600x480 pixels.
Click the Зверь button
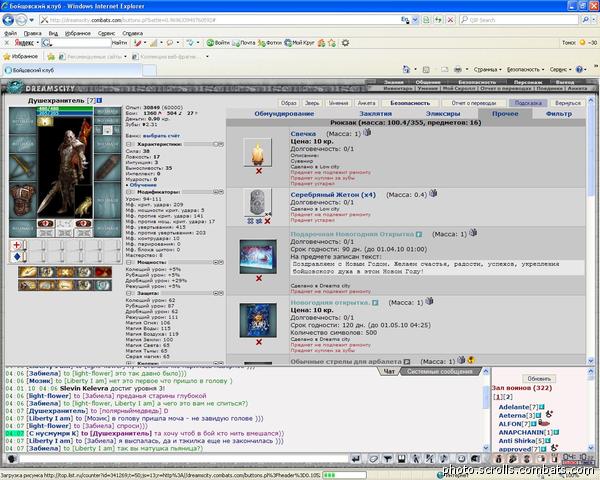click(312, 103)
